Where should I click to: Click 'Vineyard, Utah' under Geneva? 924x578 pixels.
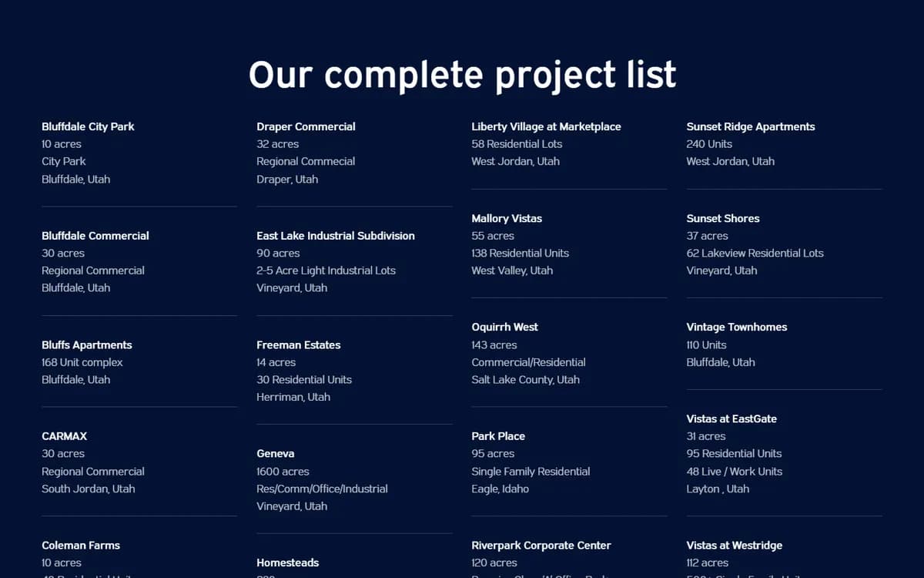point(292,506)
